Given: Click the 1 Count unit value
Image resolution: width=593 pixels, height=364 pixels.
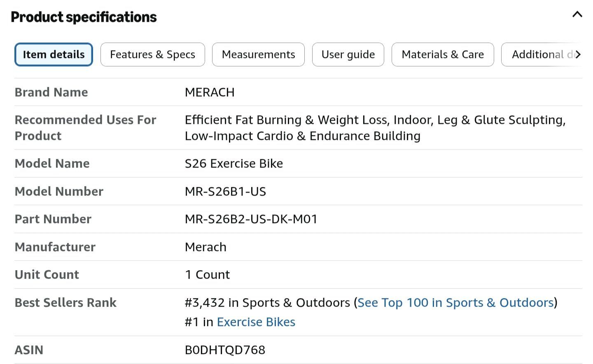Looking at the screenshot, I should coord(207,275).
